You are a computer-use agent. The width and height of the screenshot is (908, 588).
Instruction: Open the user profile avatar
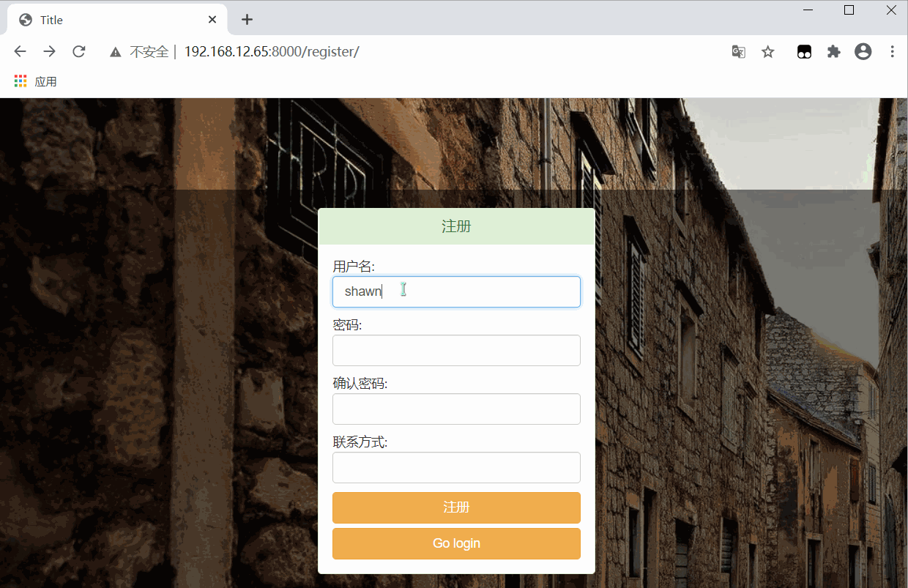(x=863, y=51)
